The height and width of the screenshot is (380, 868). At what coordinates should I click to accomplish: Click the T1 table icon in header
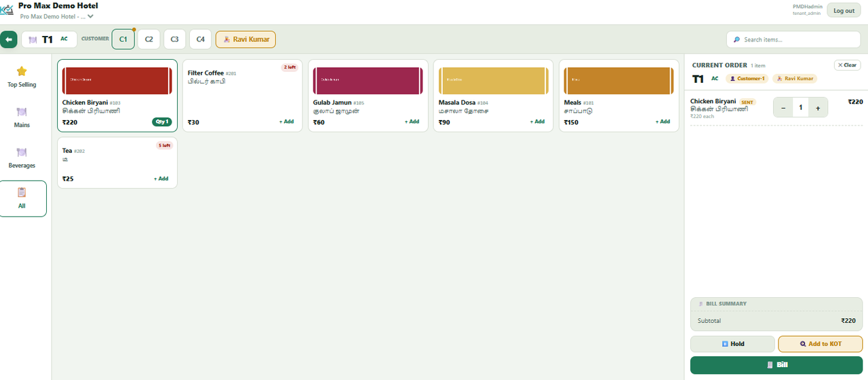tap(33, 39)
